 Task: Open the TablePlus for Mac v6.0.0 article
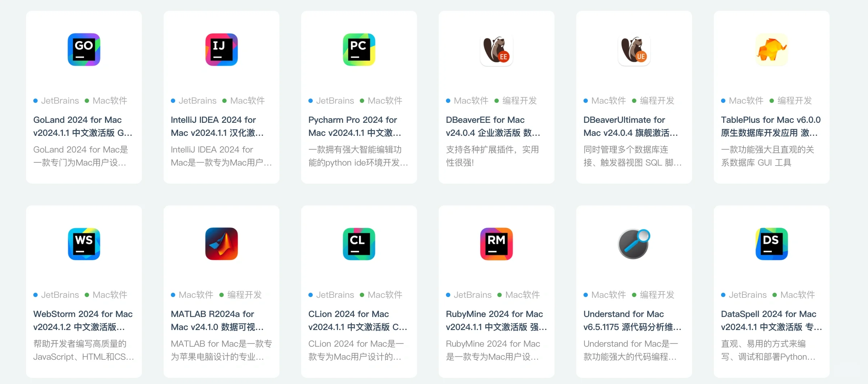770,126
